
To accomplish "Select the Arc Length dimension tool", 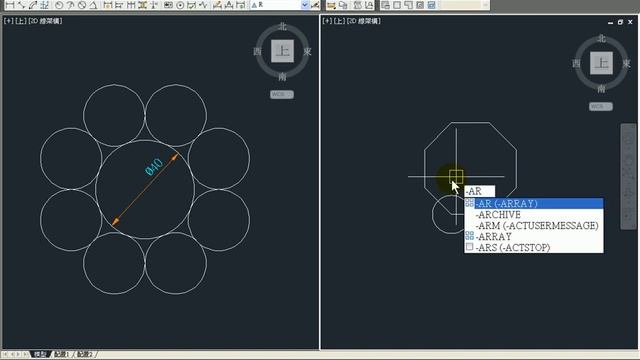I will pyautogui.click(x=33, y=5).
